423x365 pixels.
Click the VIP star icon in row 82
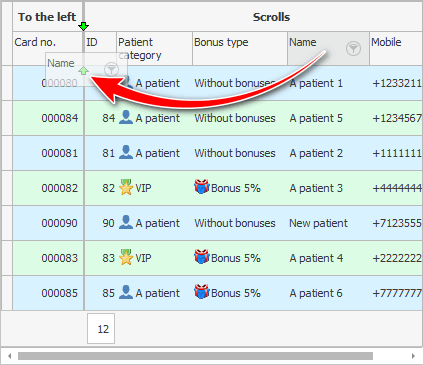coord(126,187)
